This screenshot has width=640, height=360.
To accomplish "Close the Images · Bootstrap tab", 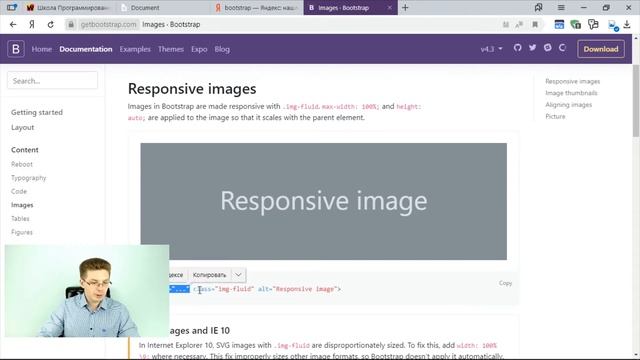I will 389,7.
